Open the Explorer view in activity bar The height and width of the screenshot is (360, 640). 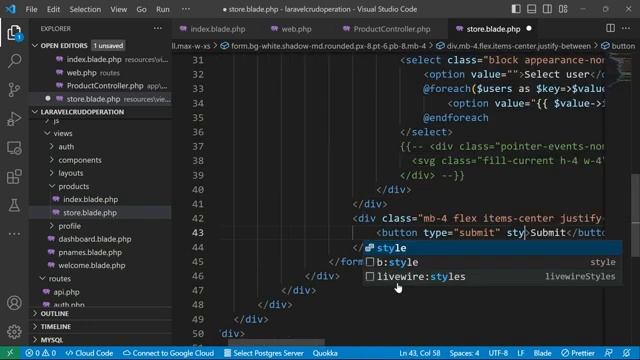[x=14, y=33]
